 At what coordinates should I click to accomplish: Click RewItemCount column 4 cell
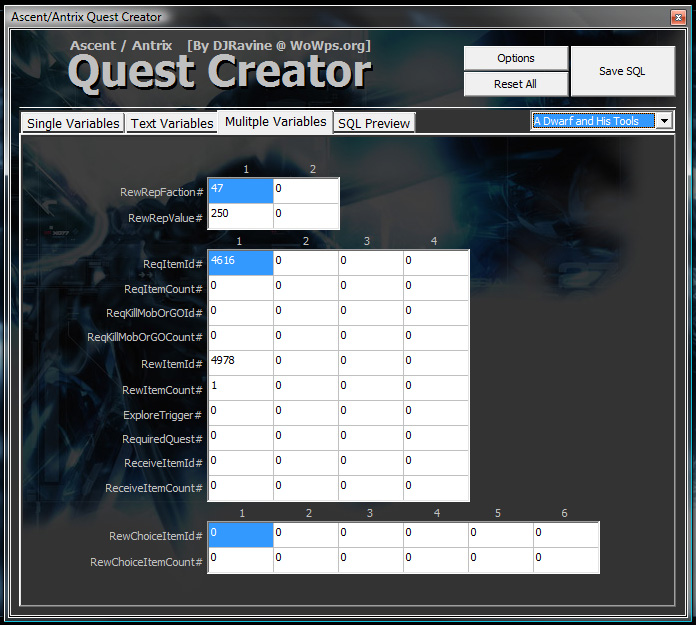point(436,388)
